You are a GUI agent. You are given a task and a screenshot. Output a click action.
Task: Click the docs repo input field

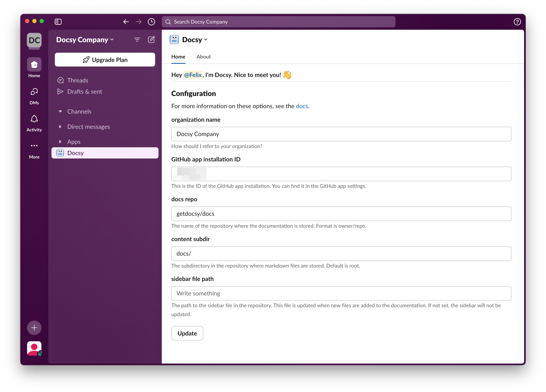(x=341, y=214)
